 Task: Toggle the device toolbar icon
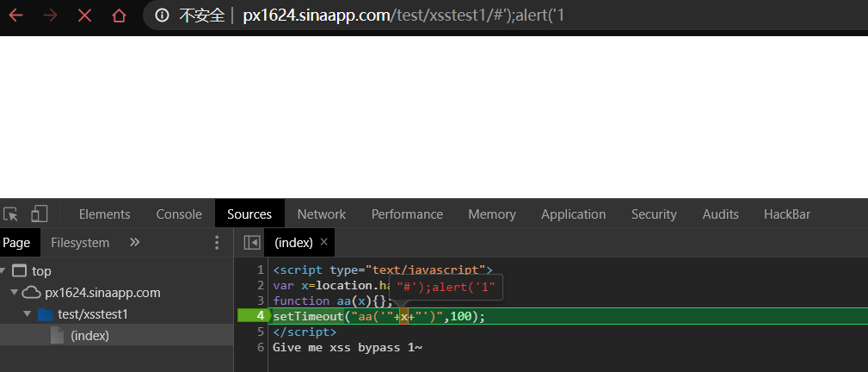pos(40,214)
